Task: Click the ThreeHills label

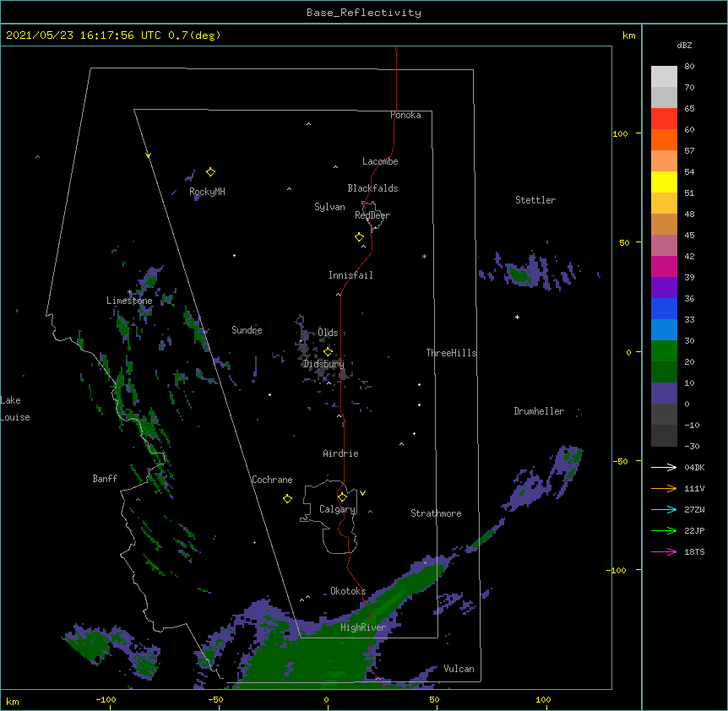Action: [451, 353]
